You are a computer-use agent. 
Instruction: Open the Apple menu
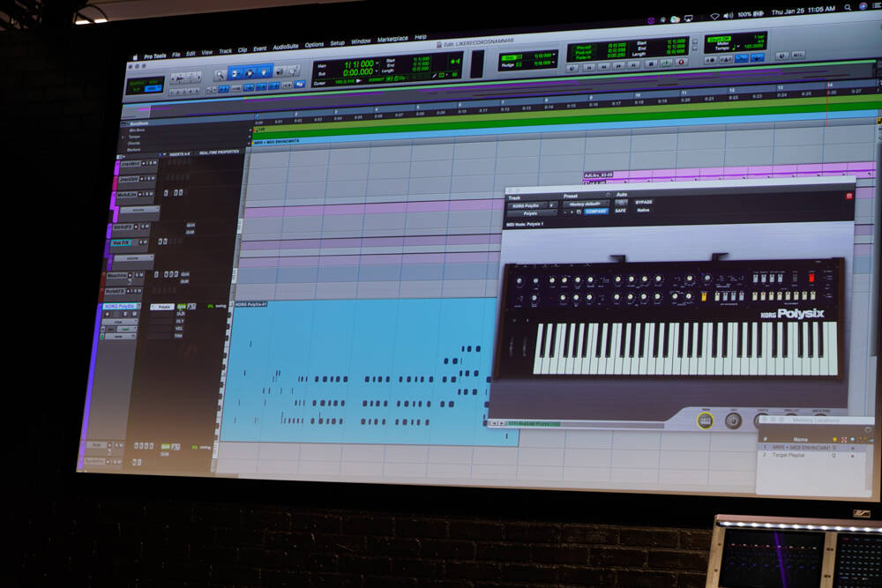[x=135, y=57]
